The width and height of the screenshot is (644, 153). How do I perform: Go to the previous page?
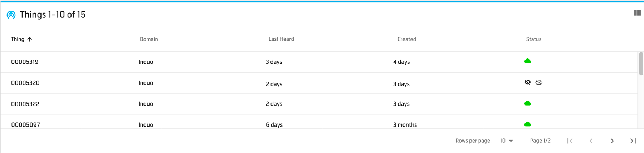click(x=591, y=141)
